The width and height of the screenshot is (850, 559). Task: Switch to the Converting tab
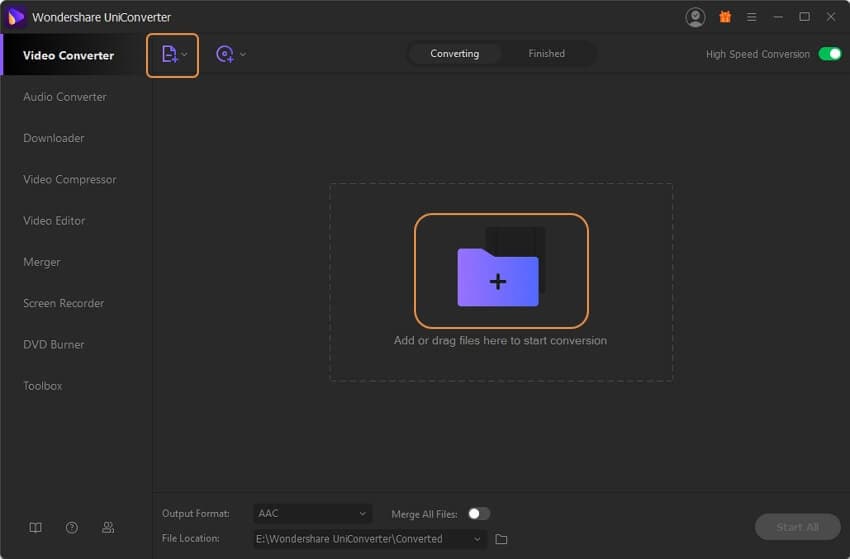454,54
